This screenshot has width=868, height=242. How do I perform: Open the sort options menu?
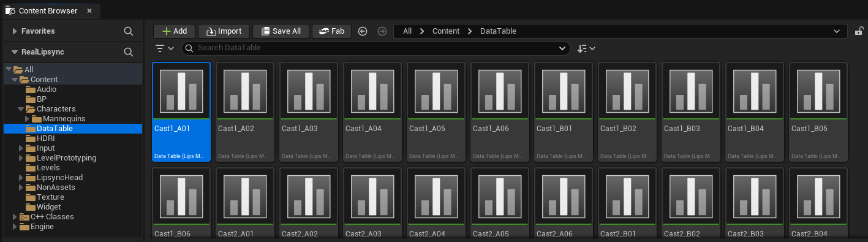tap(586, 48)
